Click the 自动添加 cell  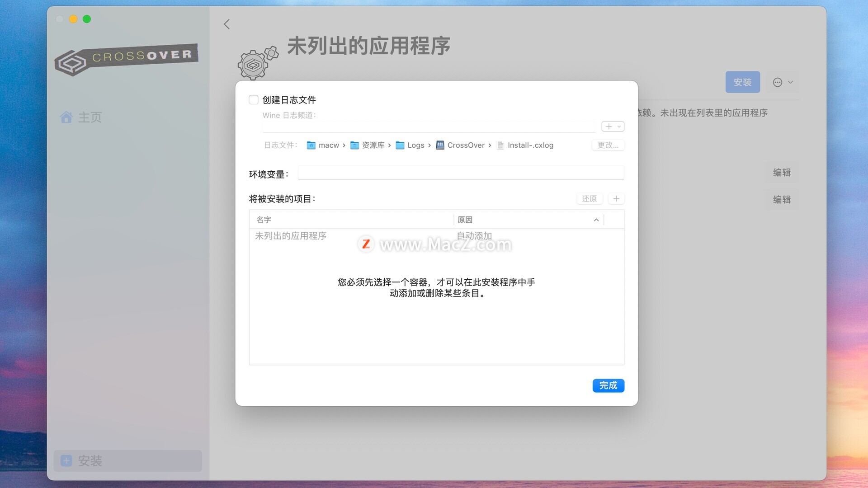(x=474, y=236)
